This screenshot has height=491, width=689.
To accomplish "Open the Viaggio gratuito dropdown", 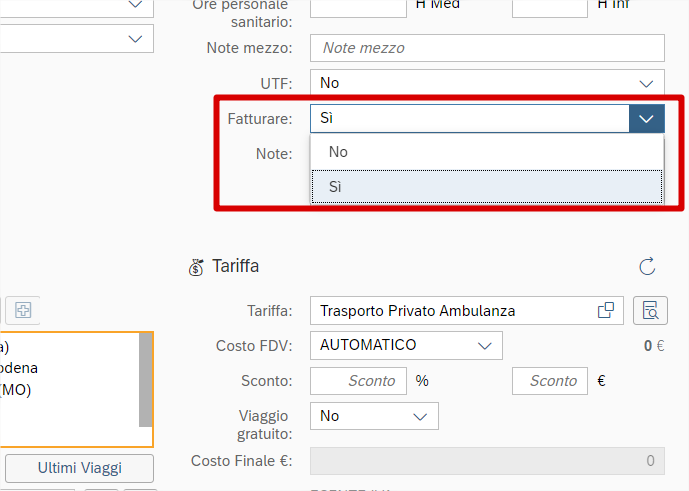I will pos(420,415).
